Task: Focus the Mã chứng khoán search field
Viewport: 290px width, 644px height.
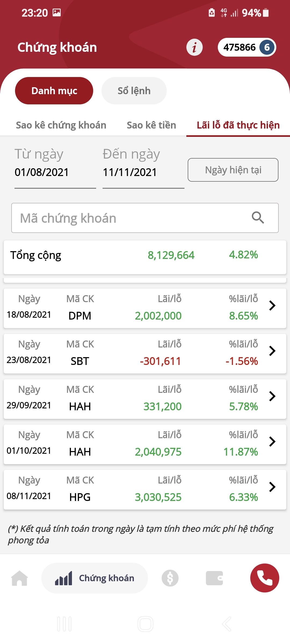Action: coord(129,218)
